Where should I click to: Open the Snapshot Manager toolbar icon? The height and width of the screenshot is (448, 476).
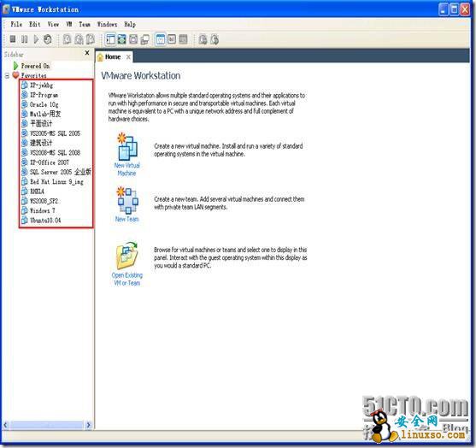click(x=91, y=39)
